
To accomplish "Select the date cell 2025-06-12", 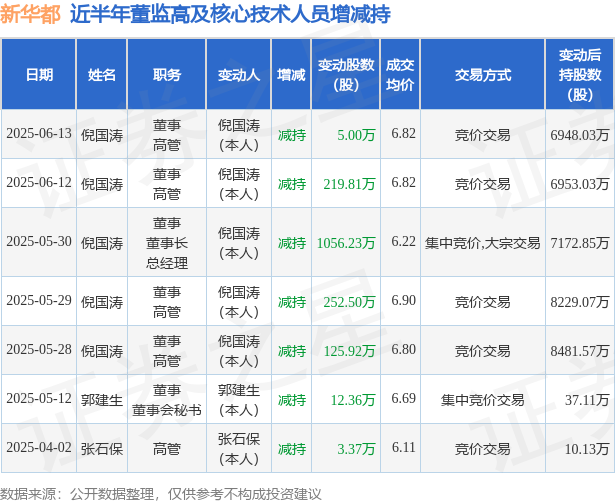I will pos(39,183).
